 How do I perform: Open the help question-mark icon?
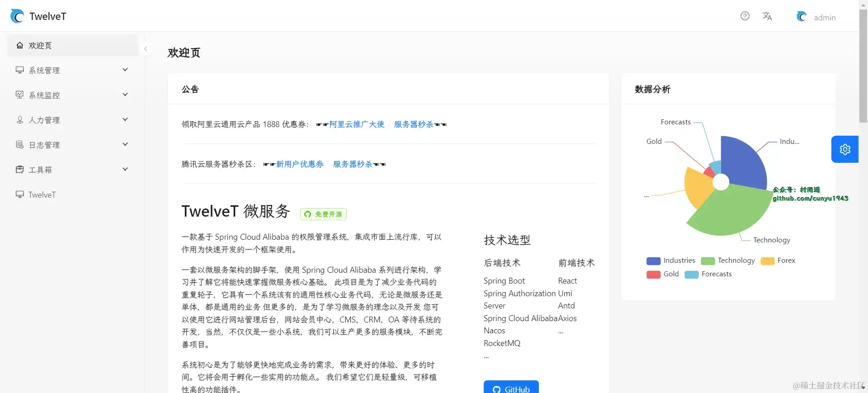point(745,16)
